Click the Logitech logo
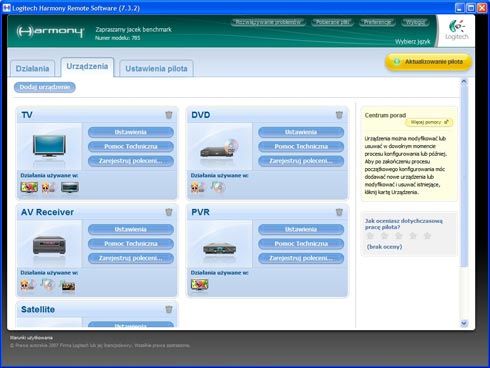Image resolution: width=490 pixels, height=368 pixels. tap(457, 30)
